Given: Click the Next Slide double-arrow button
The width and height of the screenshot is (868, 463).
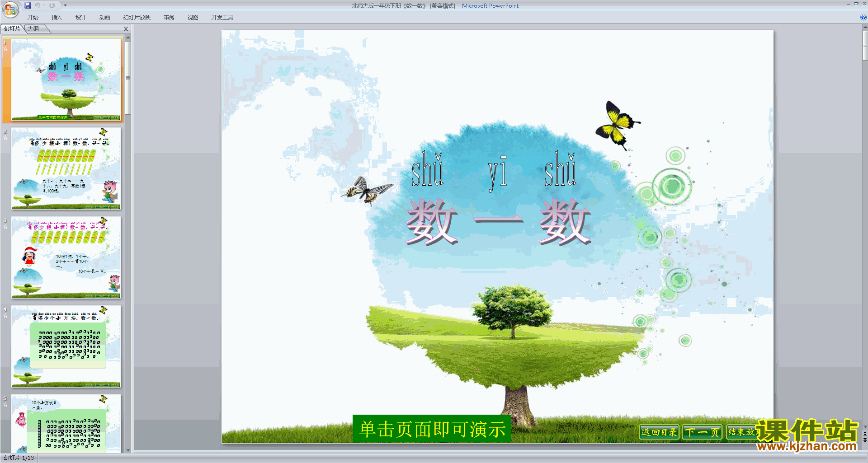Looking at the screenshot, I should pos(865,440).
